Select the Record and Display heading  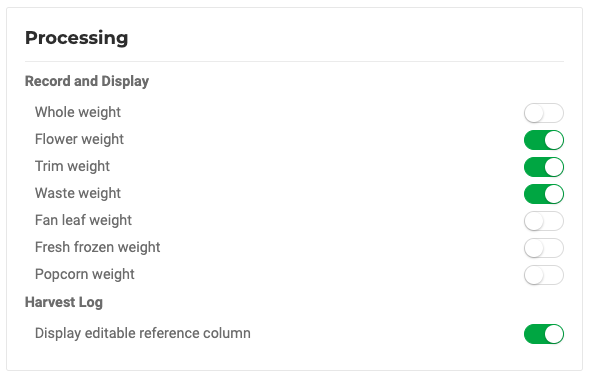(x=87, y=81)
